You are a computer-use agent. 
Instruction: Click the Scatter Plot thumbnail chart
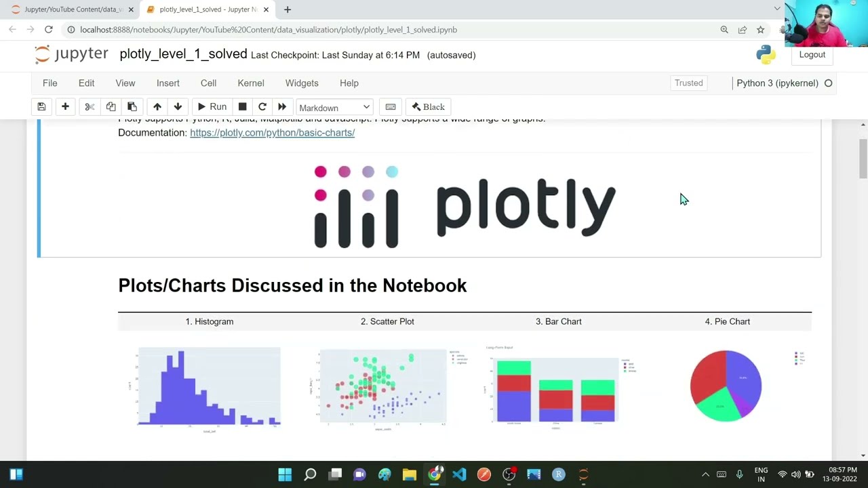coord(387,389)
